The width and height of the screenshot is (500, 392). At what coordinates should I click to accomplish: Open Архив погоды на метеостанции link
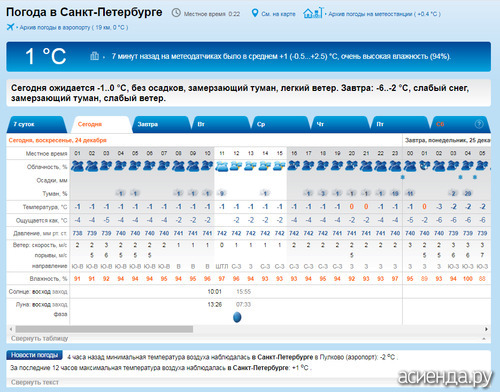click(x=384, y=14)
